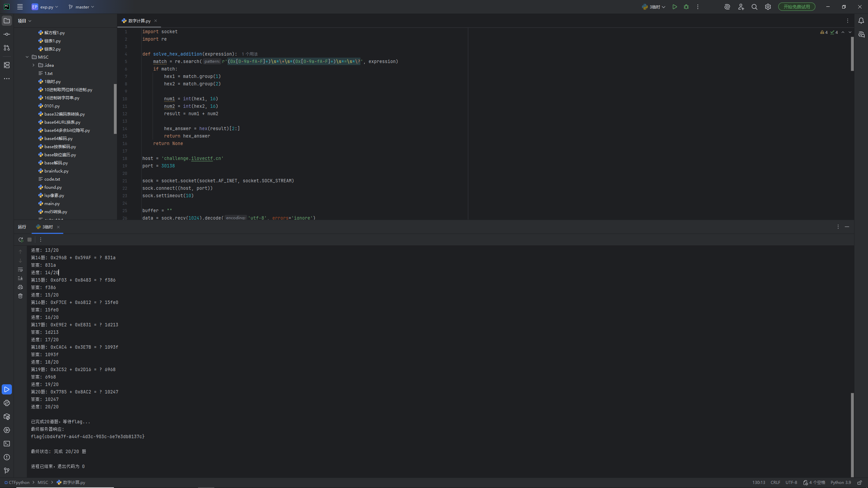The width and height of the screenshot is (868, 488).
Task: Toggle read-only lock in status bar
Action: [860, 483]
